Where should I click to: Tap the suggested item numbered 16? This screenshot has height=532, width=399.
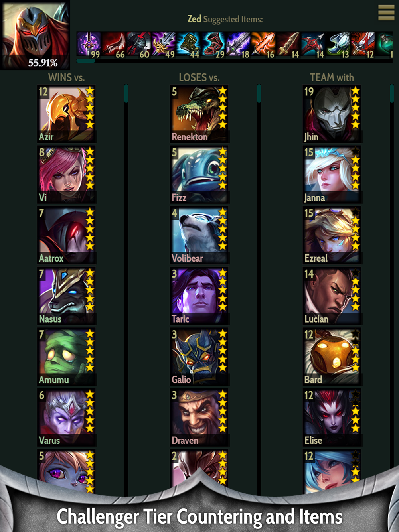(264, 45)
